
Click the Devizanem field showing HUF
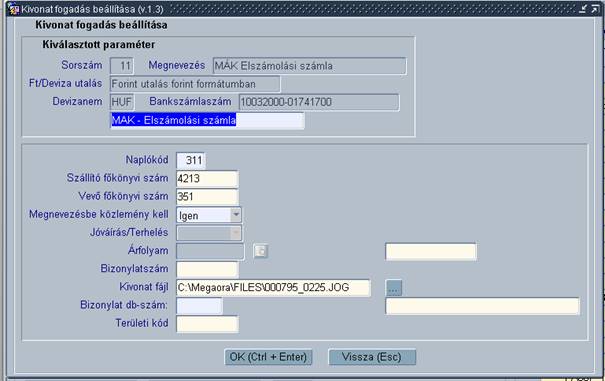tap(122, 102)
